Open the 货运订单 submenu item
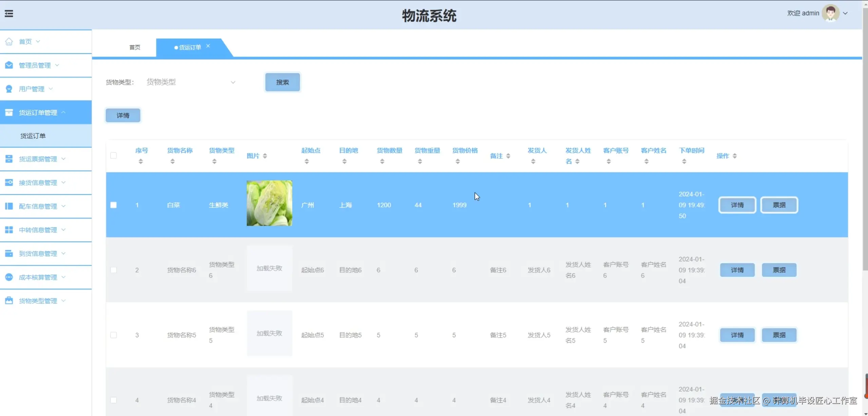 pos(33,136)
